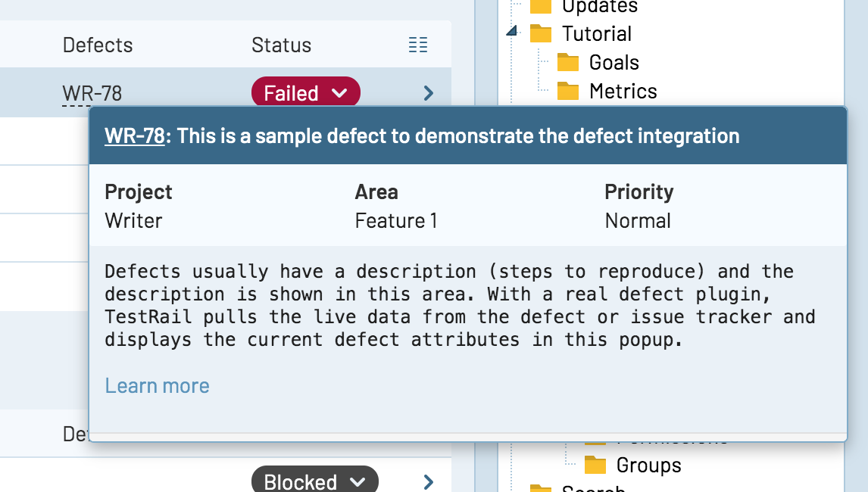Click the underlined WR-78 defect in table
The image size is (868, 492).
click(92, 94)
